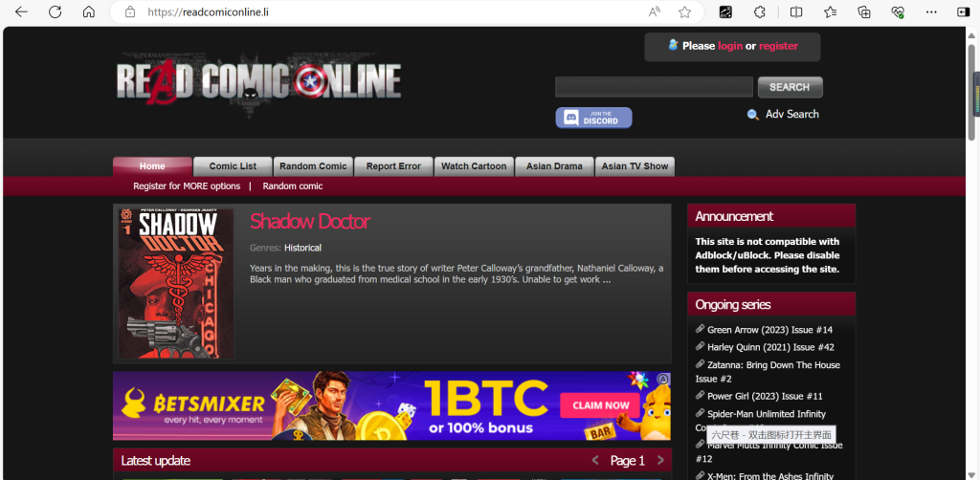Focus the comic search input field
This screenshot has height=480, width=980.
point(654,87)
